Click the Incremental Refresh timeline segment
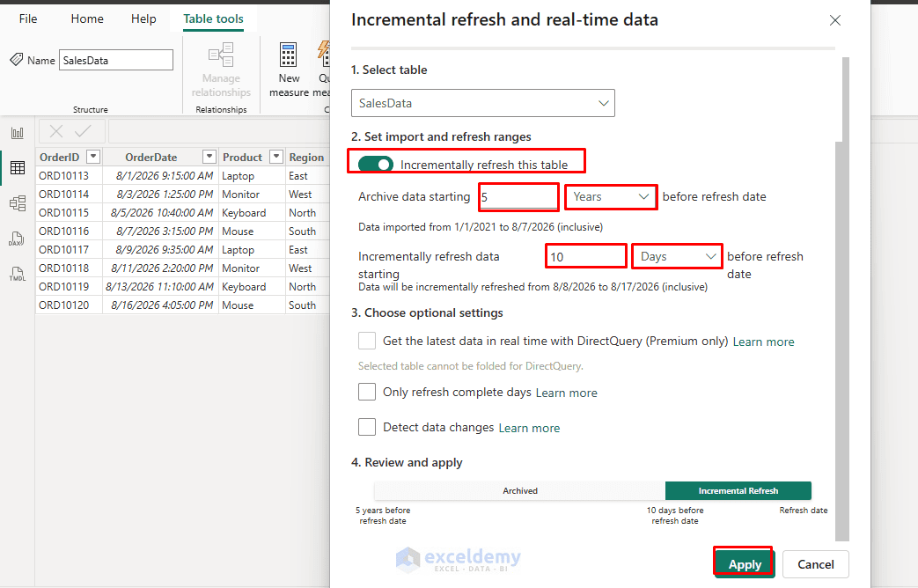 738,491
